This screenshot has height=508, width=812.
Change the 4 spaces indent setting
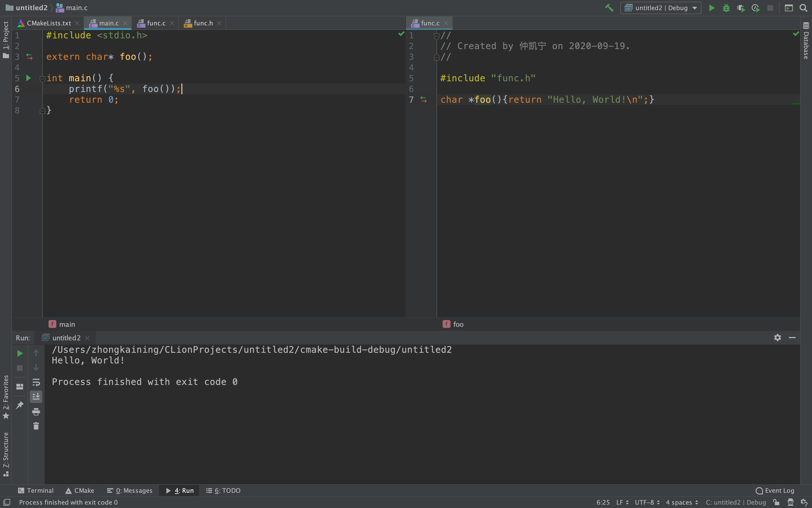coord(682,502)
